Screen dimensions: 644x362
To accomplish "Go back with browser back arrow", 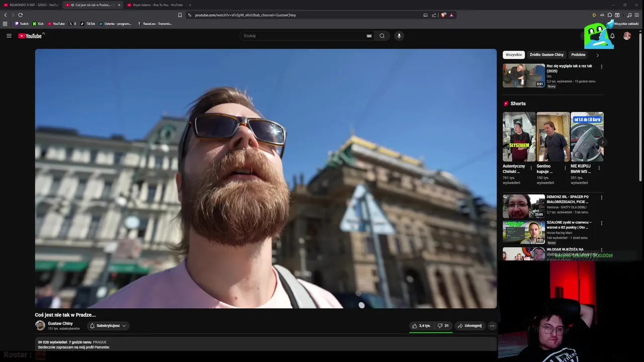I will pyautogui.click(x=6, y=15).
